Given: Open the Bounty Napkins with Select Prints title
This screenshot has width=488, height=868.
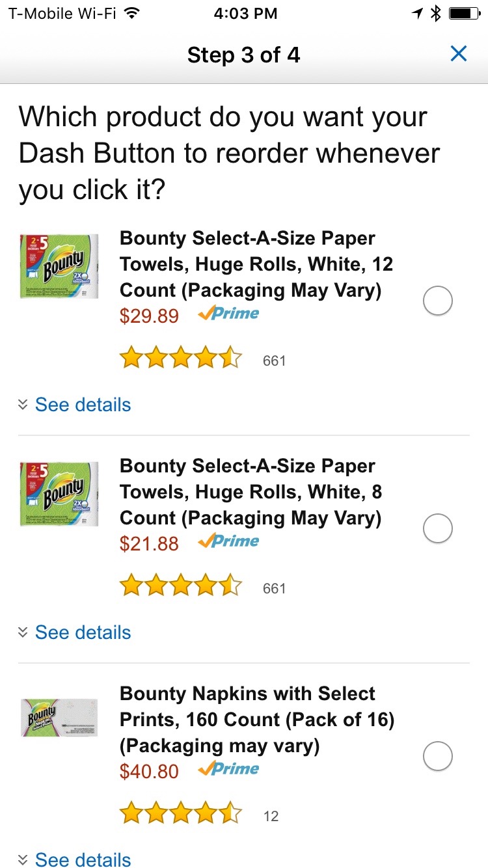Looking at the screenshot, I should (x=256, y=720).
